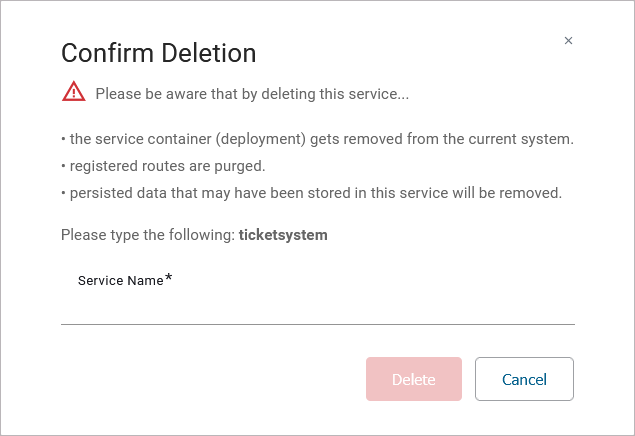Focus the Service Name input field

point(317,306)
